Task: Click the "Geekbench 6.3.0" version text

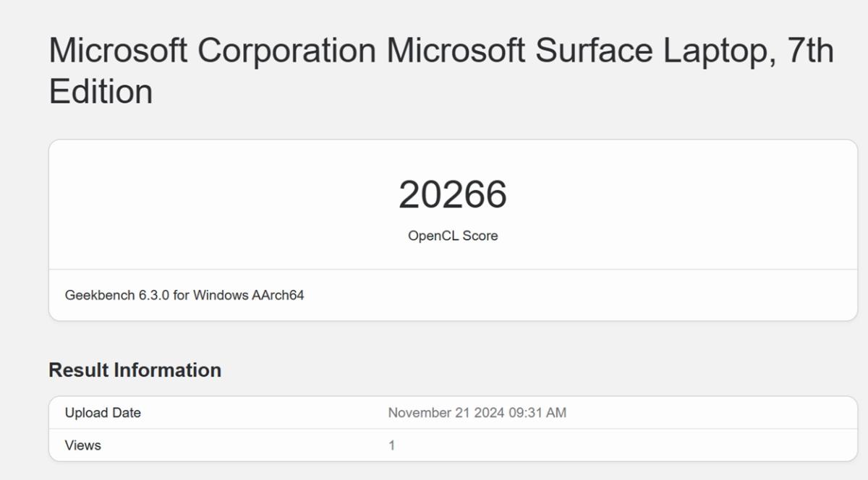Action: (x=117, y=295)
